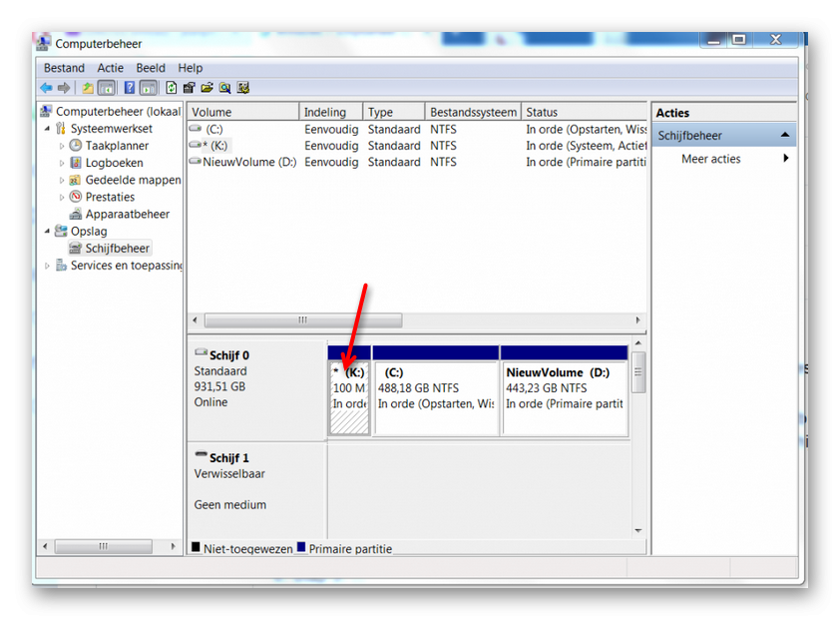Select the NieuwVolume (D:) 443,23 GB partition
Viewport: 840px width, 620px height.
point(564,397)
